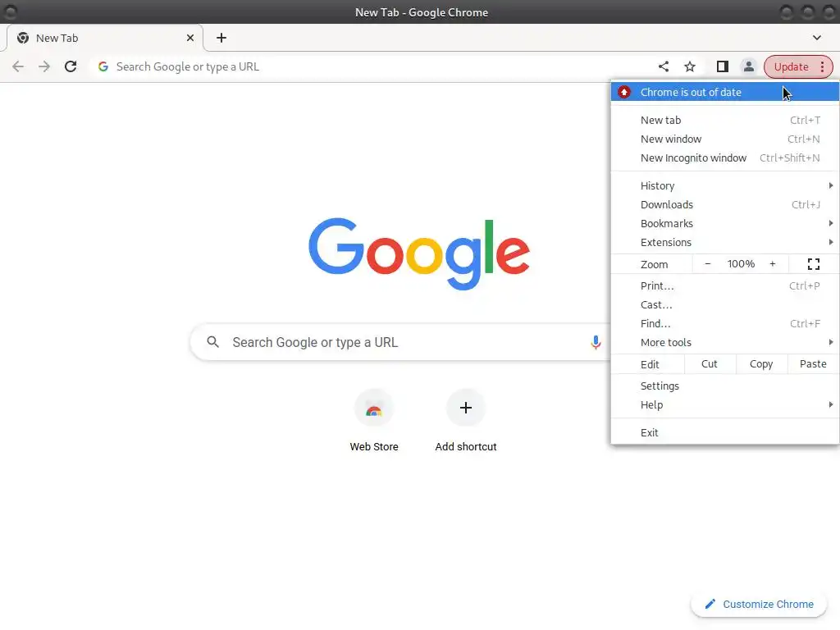Open Downloads from the menu
The height and width of the screenshot is (630, 840).
coord(725,204)
